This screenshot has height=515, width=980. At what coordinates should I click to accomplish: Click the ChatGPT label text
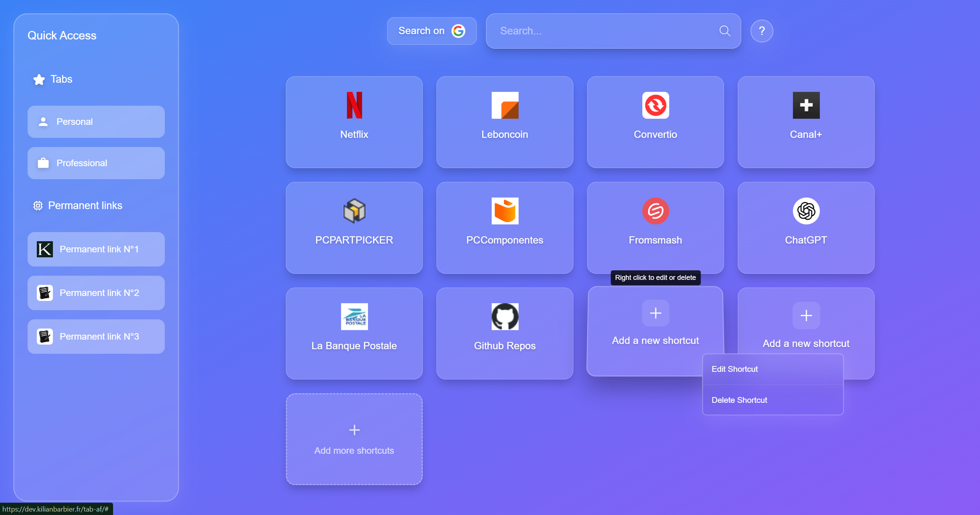(x=806, y=240)
